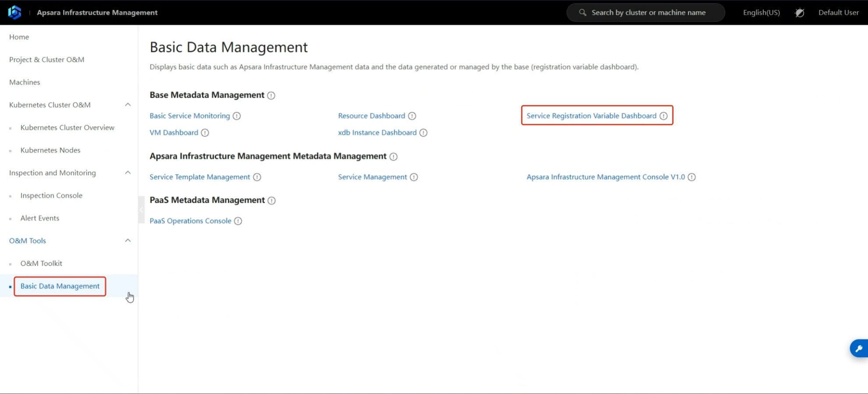868x394 pixels.
Task: Open Basic Service Monitoring link
Action: coord(190,116)
